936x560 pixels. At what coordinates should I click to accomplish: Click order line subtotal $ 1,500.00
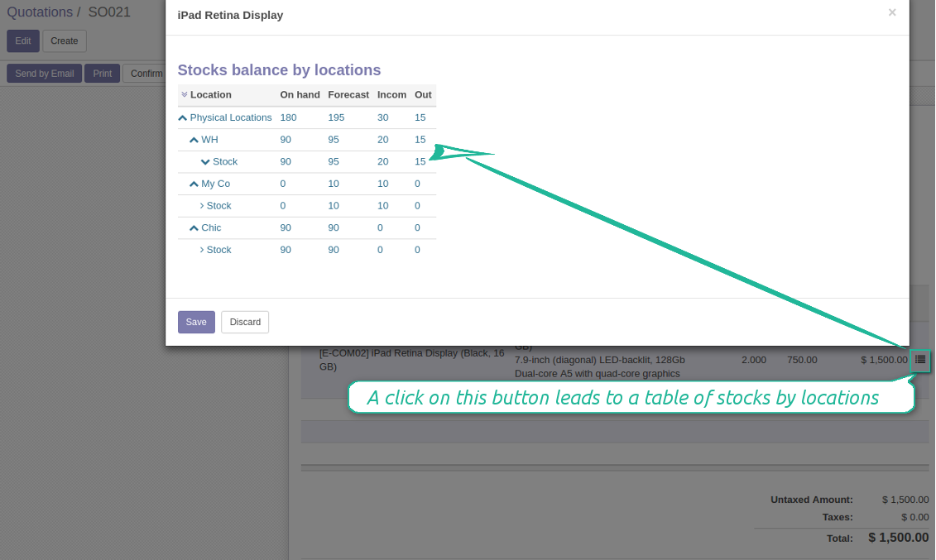pos(884,360)
